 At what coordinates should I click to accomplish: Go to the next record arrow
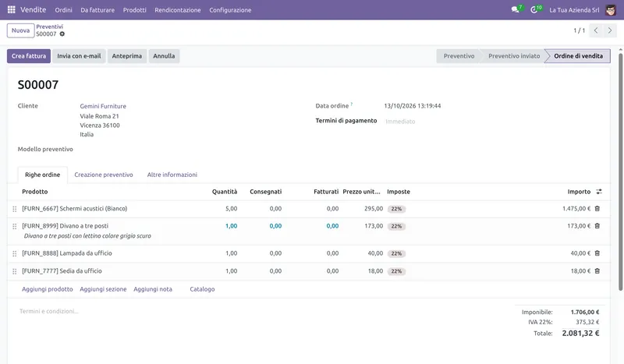(x=610, y=30)
